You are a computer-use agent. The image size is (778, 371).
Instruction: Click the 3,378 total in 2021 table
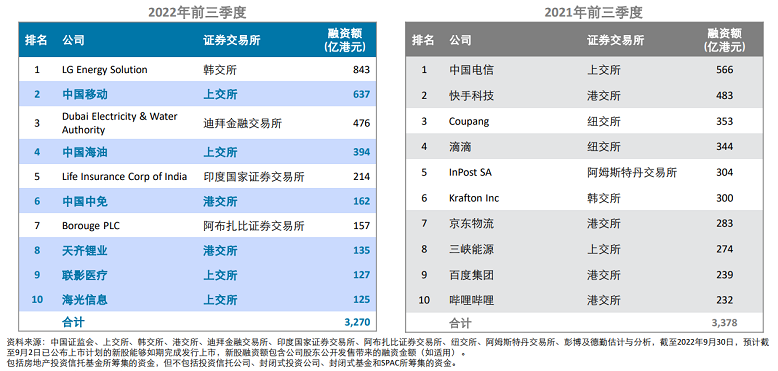(x=724, y=323)
